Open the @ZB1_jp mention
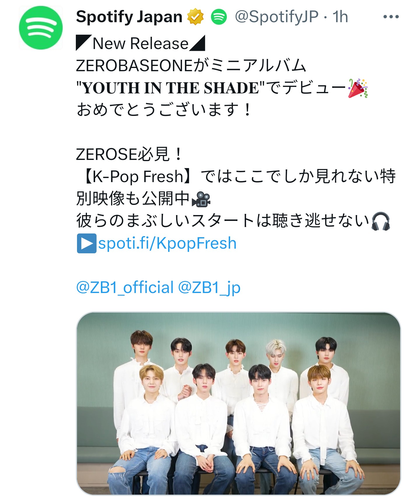The height and width of the screenshot is (504, 420). (x=209, y=287)
